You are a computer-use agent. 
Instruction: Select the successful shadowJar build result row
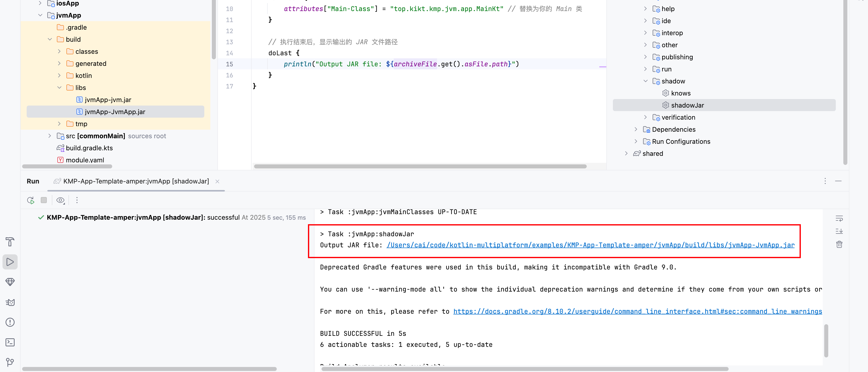coord(172,217)
